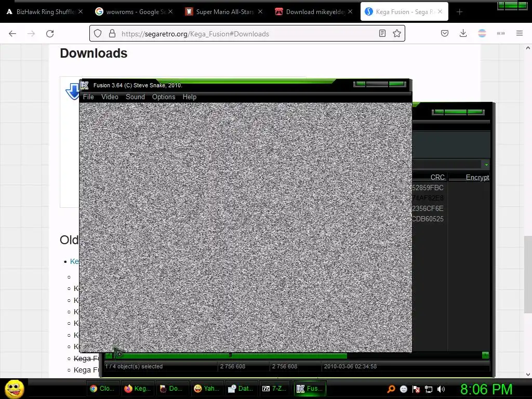This screenshot has width=532, height=399.
Task: Go back to previous page
Action: point(12,34)
